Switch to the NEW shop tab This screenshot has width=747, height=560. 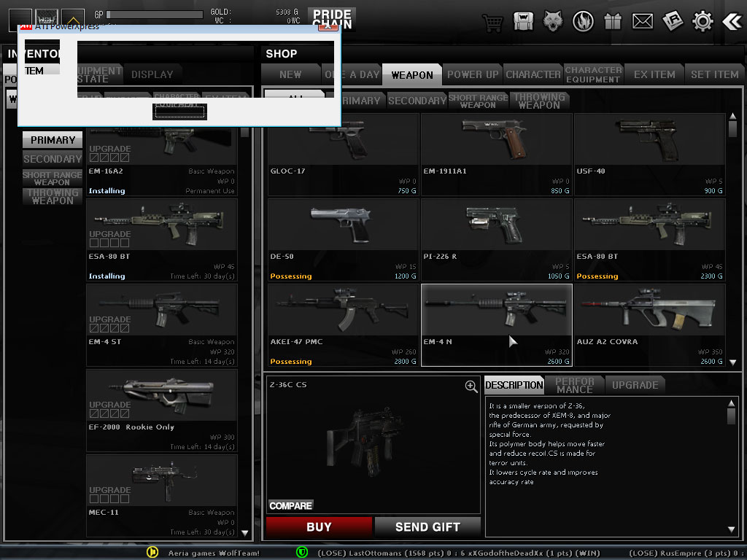coord(290,74)
